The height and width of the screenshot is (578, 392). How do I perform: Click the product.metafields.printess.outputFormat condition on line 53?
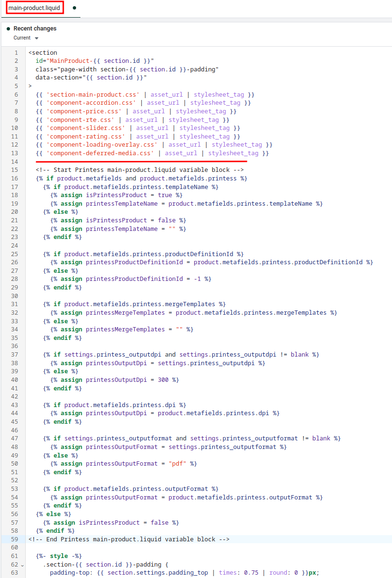coord(131,488)
